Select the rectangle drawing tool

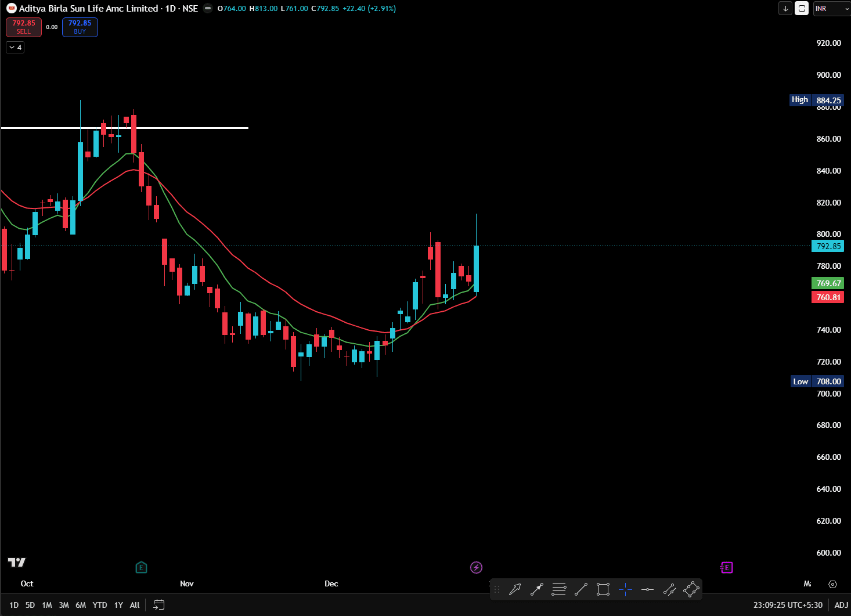603,590
